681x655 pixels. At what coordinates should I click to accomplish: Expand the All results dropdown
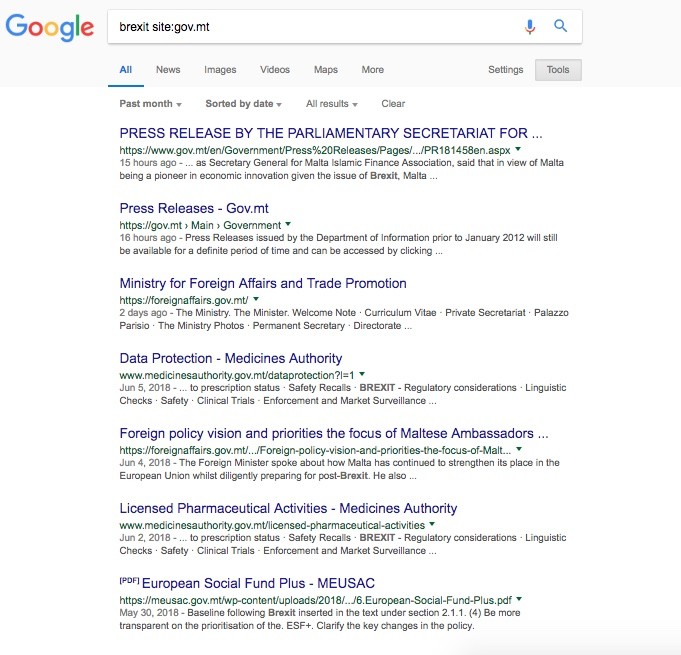point(331,104)
